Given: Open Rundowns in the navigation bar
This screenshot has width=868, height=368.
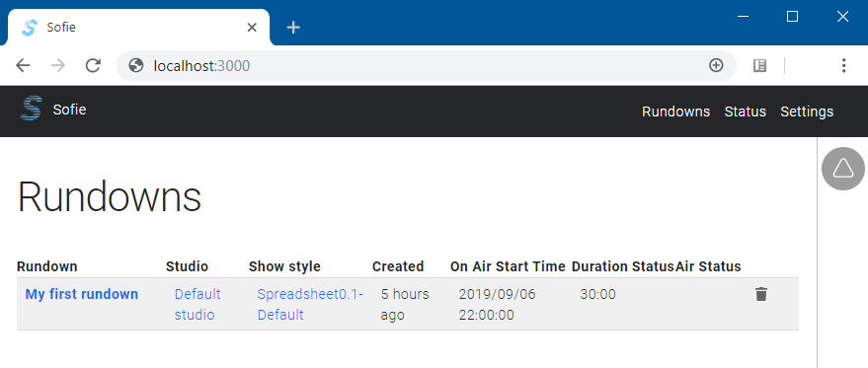Looking at the screenshot, I should 675,111.
